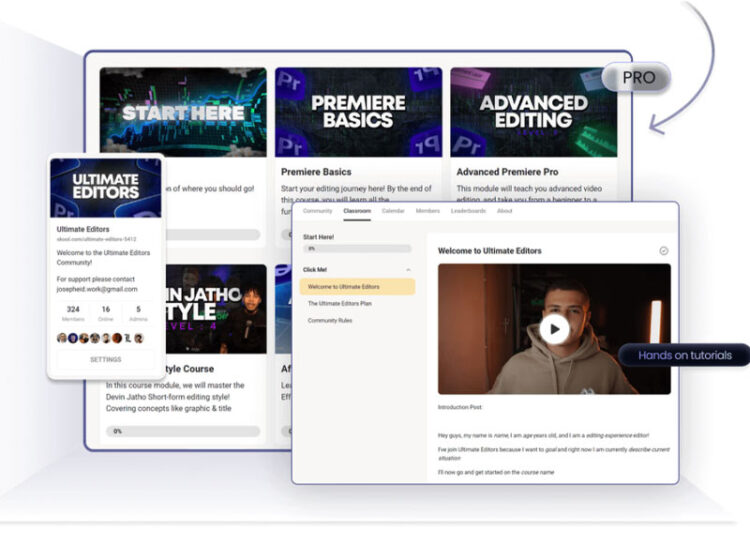750x544 pixels.
Task: Mark lesson complete with the checkmark circle
Action: [664, 251]
